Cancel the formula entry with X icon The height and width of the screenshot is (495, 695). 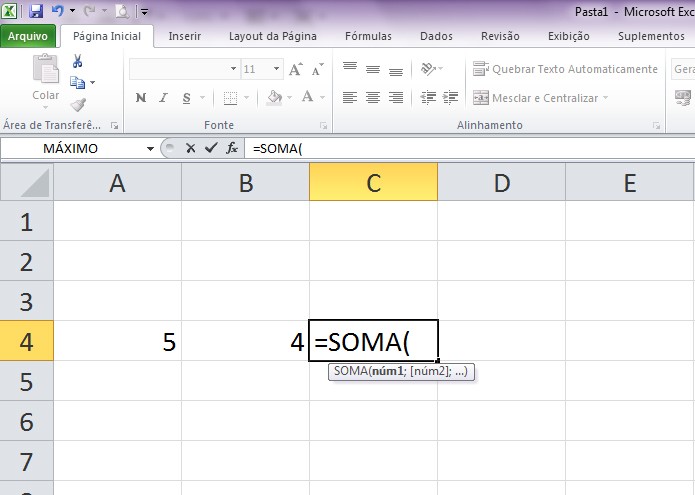(191, 148)
